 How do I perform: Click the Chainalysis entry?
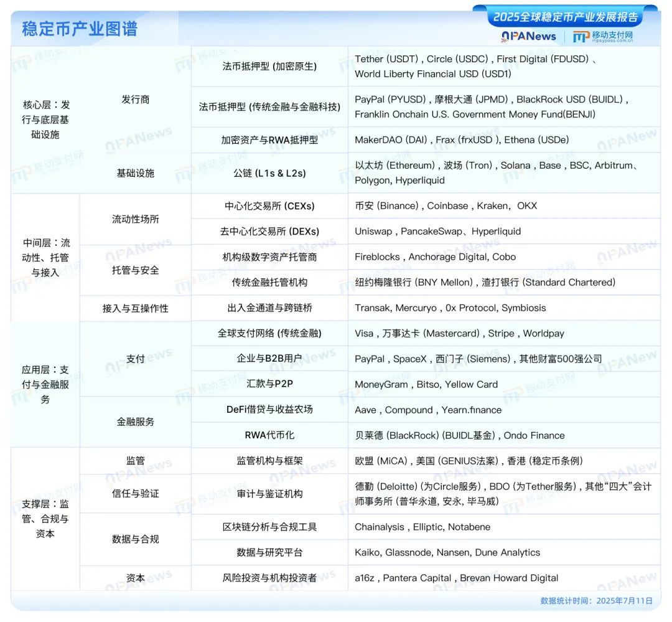pyautogui.click(x=378, y=527)
